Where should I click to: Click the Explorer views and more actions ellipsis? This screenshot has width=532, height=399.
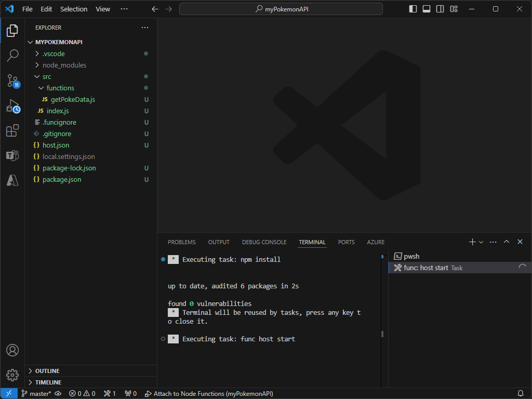145,28
